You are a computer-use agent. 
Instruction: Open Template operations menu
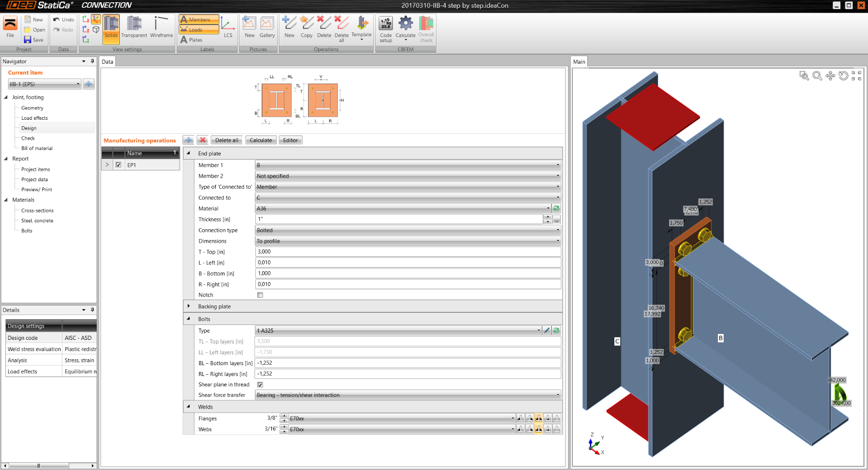(x=361, y=28)
